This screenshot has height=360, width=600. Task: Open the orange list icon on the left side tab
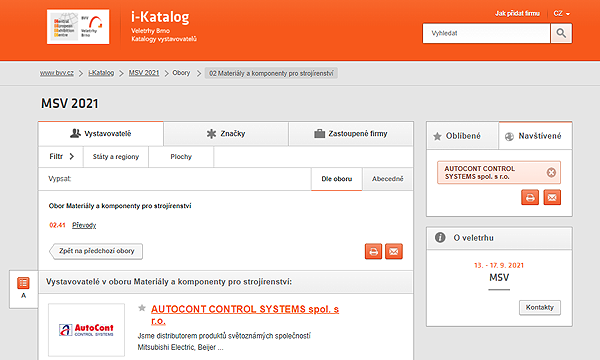pyautogui.click(x=23, y=283)
